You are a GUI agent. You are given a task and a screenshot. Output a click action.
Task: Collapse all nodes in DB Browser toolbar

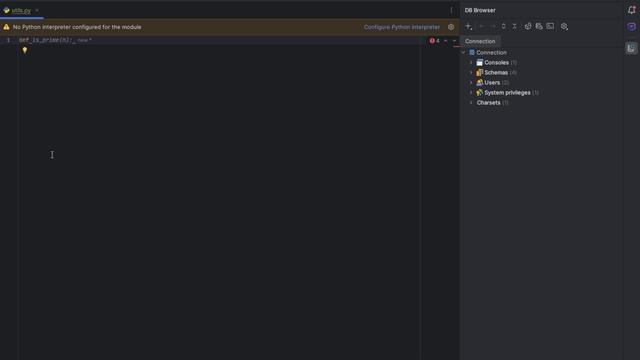click(x=515, y=27)
